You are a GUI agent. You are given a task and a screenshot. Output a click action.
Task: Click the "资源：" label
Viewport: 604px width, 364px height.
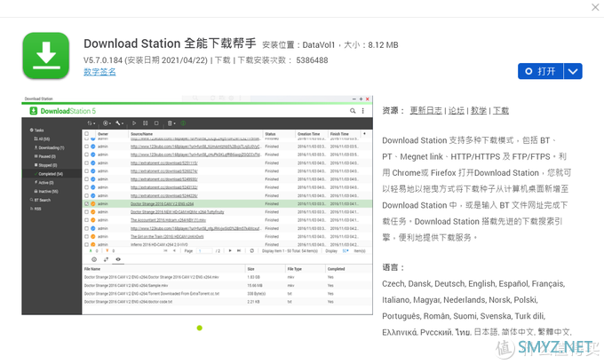click(x=393, y=111)
